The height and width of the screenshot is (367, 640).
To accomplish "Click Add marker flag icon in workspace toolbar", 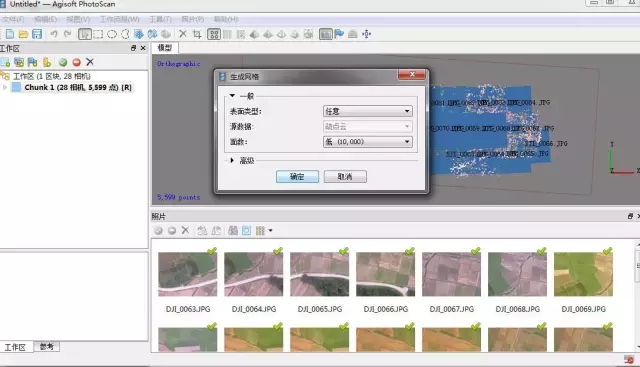I will (33, 62).
